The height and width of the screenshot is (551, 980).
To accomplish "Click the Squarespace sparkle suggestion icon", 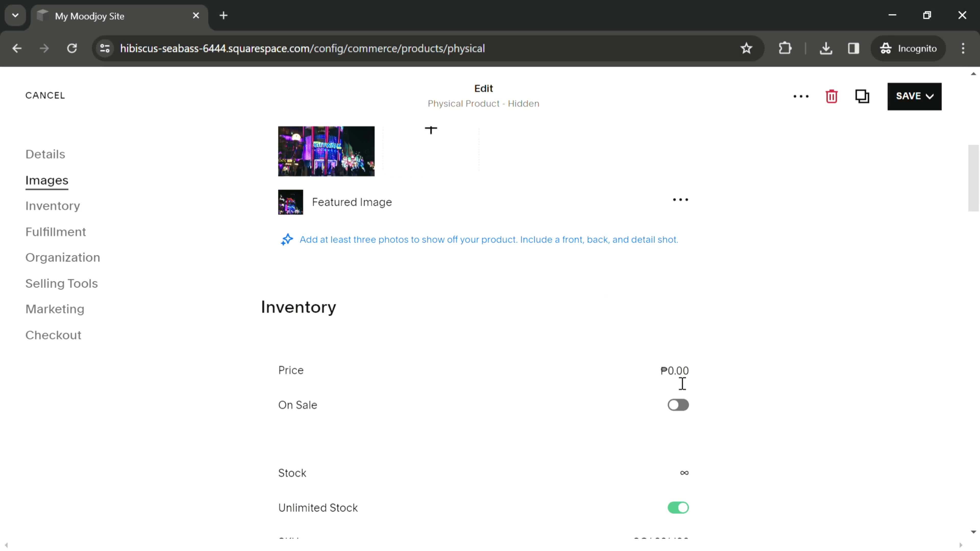I will click(x=287, y=240).
